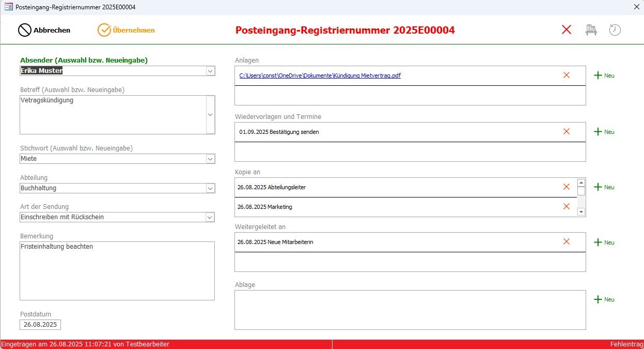644x349 pixels.
Task: Add new Anlagen attachment with Neu
Action: (604, 75)
